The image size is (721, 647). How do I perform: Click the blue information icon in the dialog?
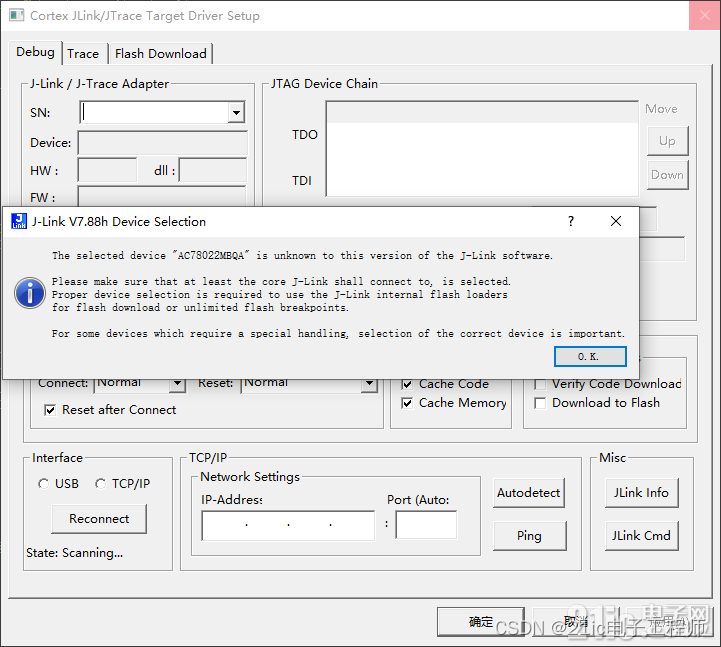tap(30, 293)
